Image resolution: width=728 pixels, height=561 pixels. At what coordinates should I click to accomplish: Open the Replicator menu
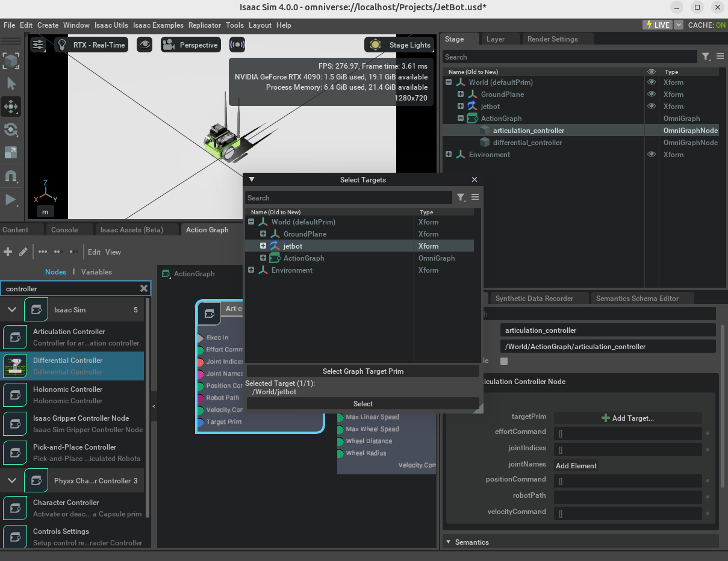click(x=205, y=25)
